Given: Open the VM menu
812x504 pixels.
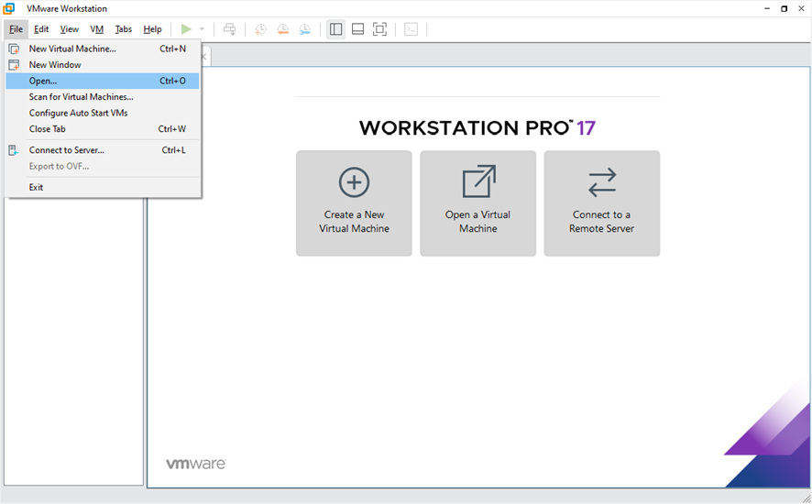Looking at the screenshot, I should (x=96, y=29).
